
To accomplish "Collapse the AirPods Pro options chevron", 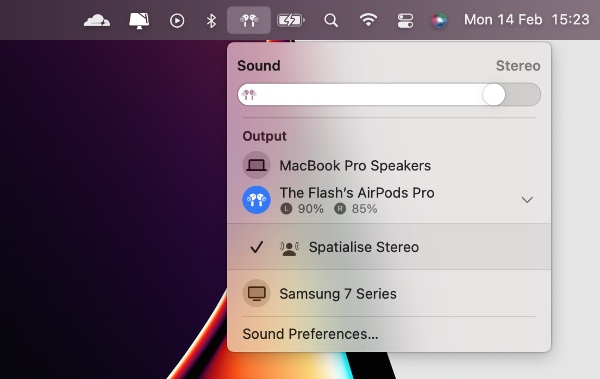I will point(527,199).
